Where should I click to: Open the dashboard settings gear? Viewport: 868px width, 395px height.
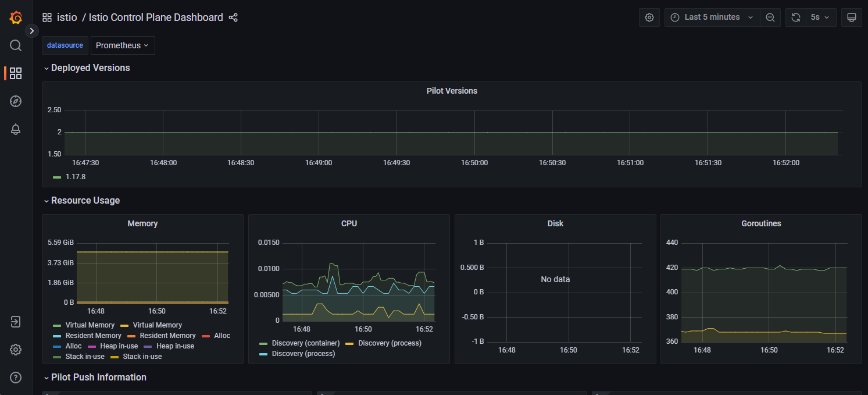pyautogui.click(x=649, y=17)
